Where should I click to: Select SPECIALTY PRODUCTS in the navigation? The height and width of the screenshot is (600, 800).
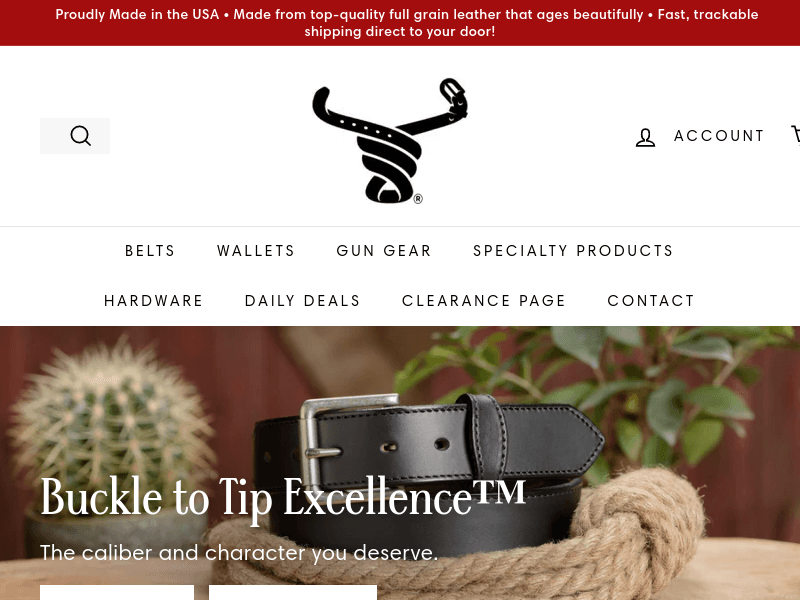coord(573,251)
